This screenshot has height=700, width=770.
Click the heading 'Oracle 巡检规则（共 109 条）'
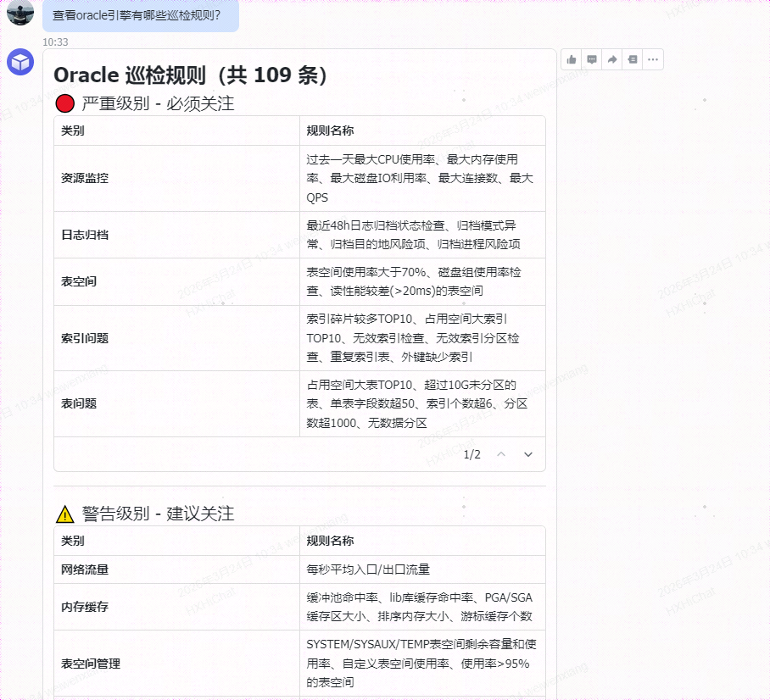click(190, 75)
